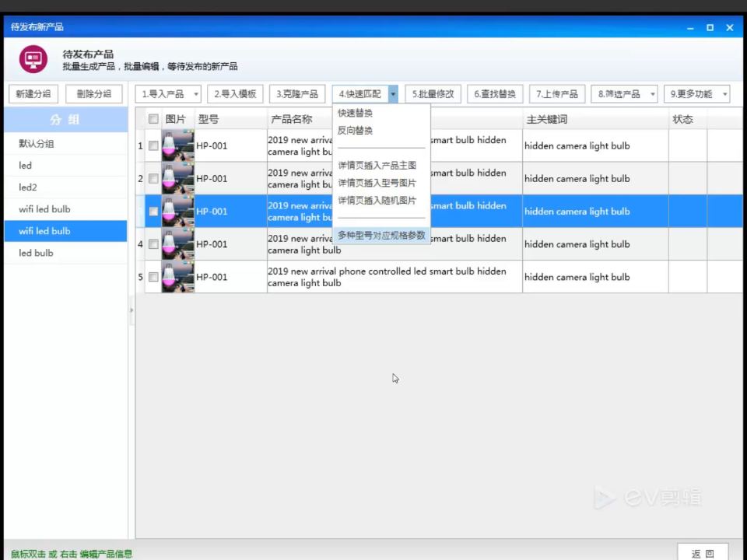
Task: Click row 1 keyword hidden camera light bulb
Action: click(577, 145)
